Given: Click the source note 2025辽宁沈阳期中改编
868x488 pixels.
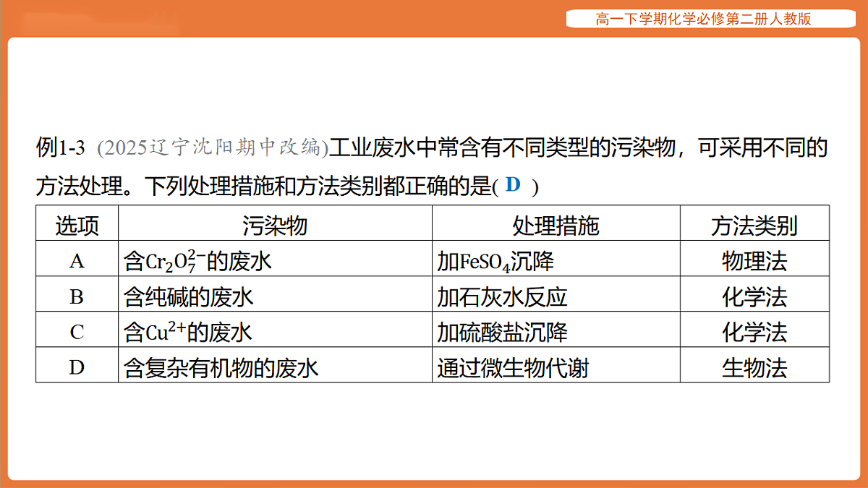Looking at the screenshot, I should tap(213, 149).
